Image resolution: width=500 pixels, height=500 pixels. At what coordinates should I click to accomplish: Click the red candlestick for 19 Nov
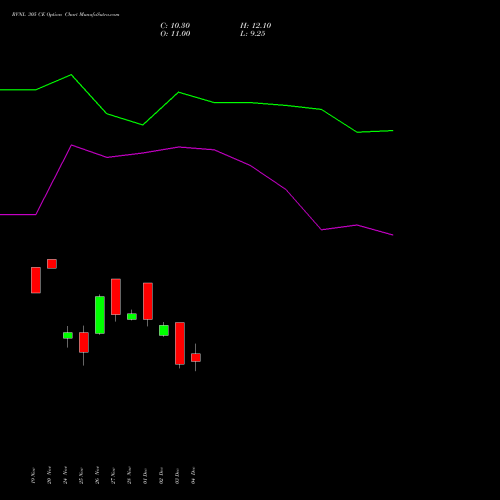[36, 280]
